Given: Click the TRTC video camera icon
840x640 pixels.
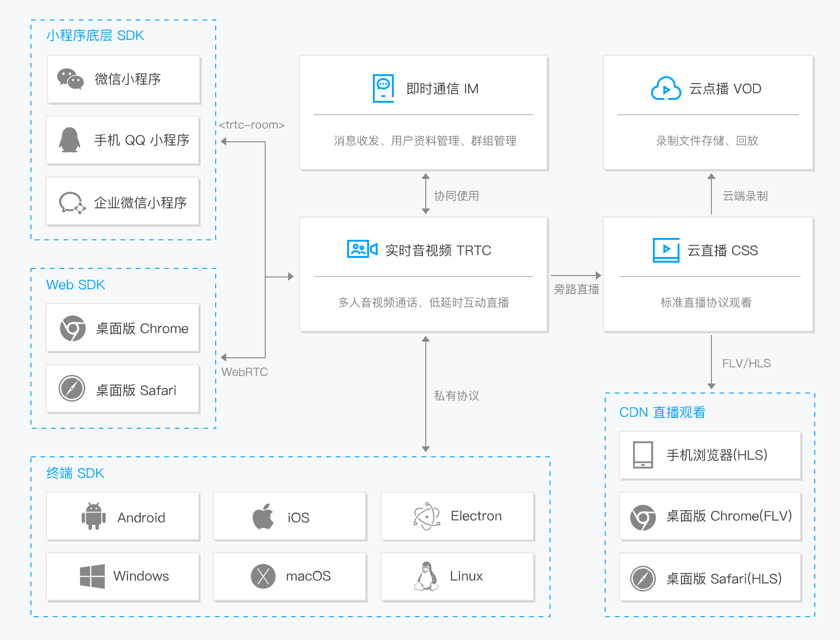Looking at the screenshot, I should coord(362,249).
